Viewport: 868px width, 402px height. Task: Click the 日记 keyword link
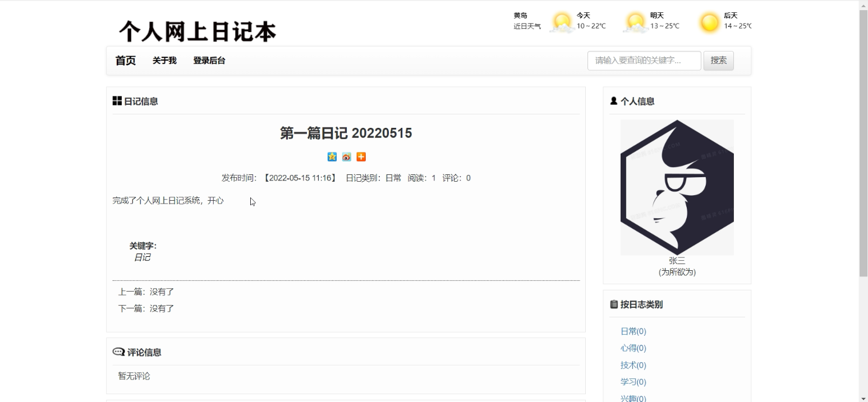click(143, 257)
